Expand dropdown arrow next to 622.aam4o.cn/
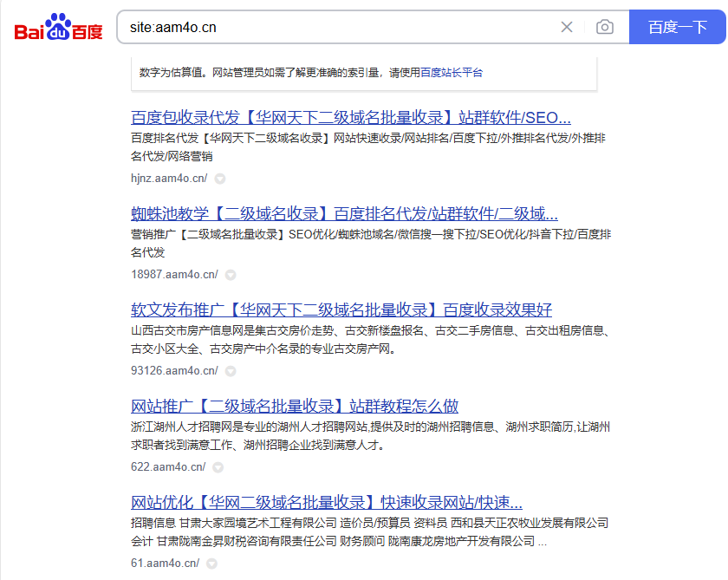 point(218,467)
